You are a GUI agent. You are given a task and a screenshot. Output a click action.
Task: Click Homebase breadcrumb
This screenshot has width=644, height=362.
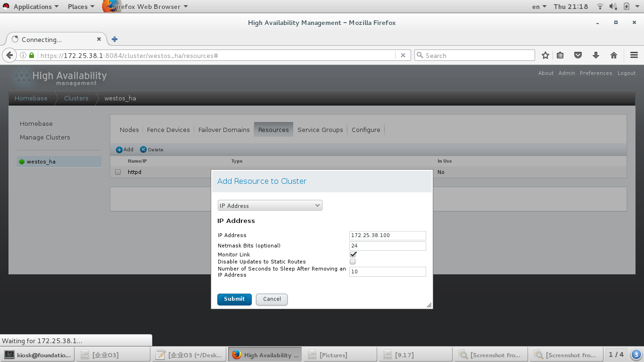pos(31,98)
